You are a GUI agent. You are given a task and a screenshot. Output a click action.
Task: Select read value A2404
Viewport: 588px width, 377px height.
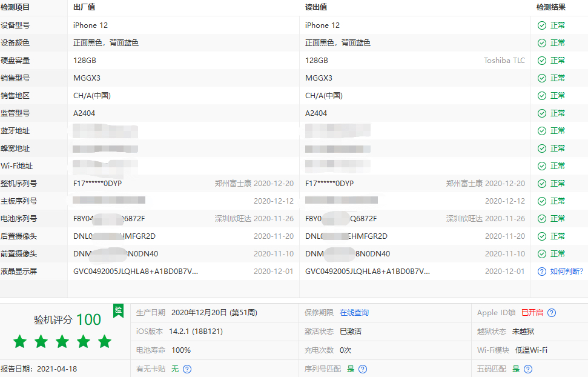pos(316,113)
